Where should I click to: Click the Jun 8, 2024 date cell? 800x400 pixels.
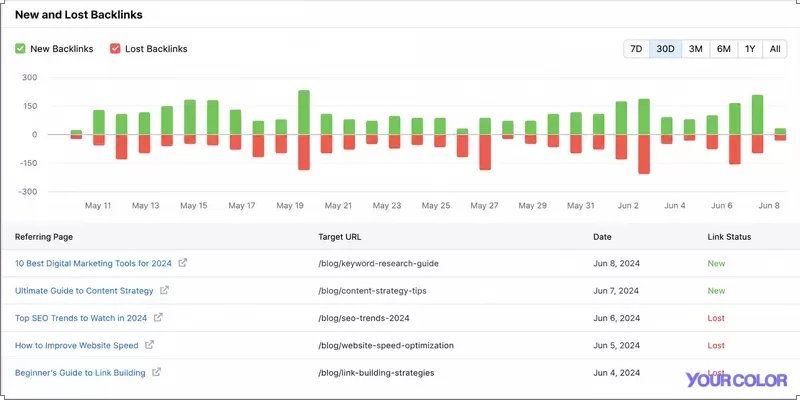[x=616, y=263]
